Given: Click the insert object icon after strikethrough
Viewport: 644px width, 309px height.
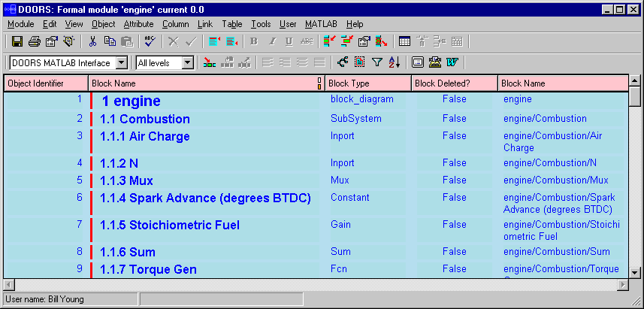Looking at the screenshot, I should tap(329, 41).
